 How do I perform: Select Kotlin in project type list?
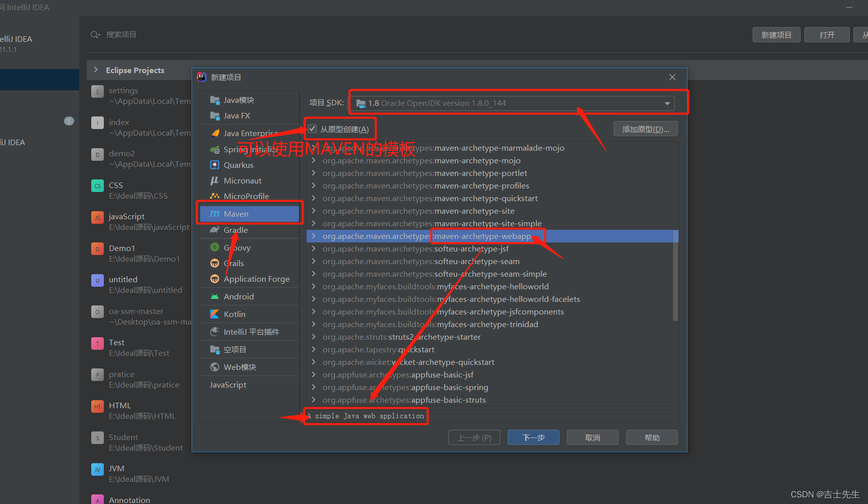(250, 314)
